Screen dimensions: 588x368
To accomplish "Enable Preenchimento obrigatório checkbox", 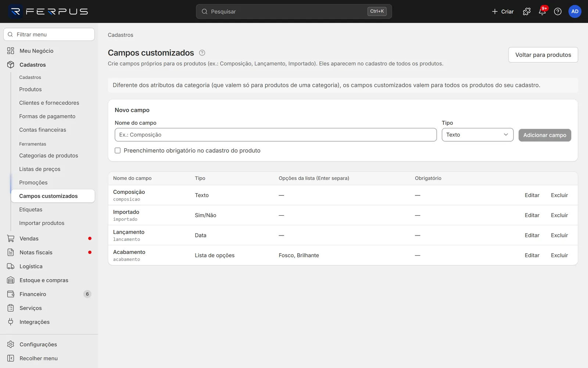I will click(118, 151).
